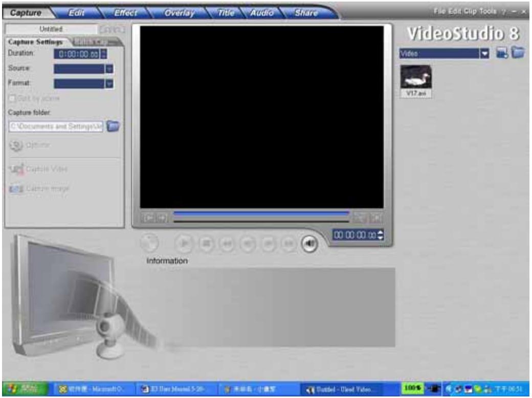Open the Clip menu
Screen dimensions: 532x398
(470, 12)
